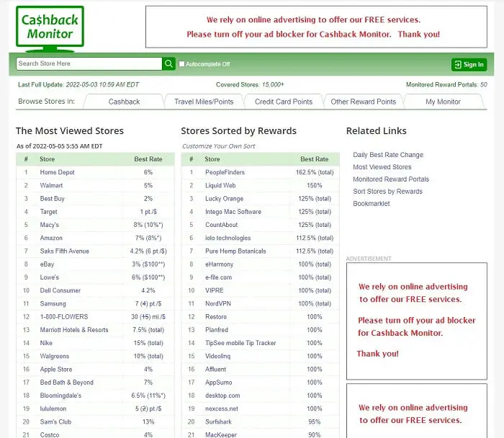504x438 pixels.
Task: Open the Other Reward Points tab
Action: pyautogui.click(x=363, y=102)
